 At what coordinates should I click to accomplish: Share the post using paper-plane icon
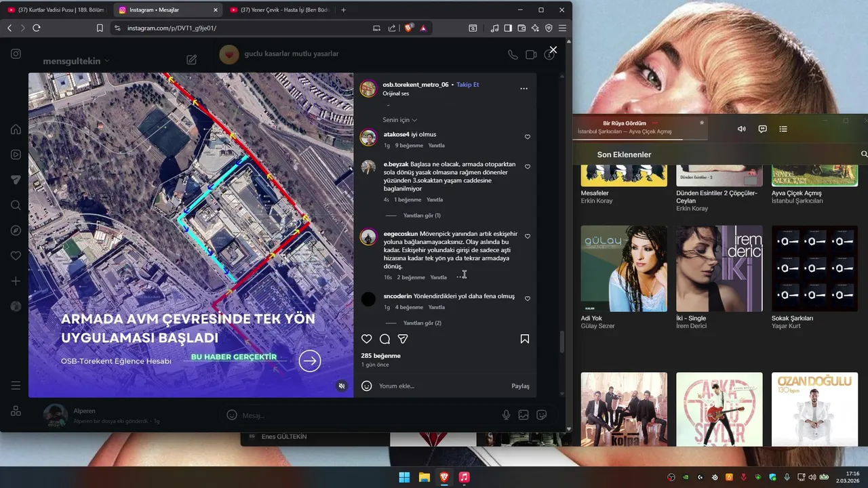click(403, 339)
